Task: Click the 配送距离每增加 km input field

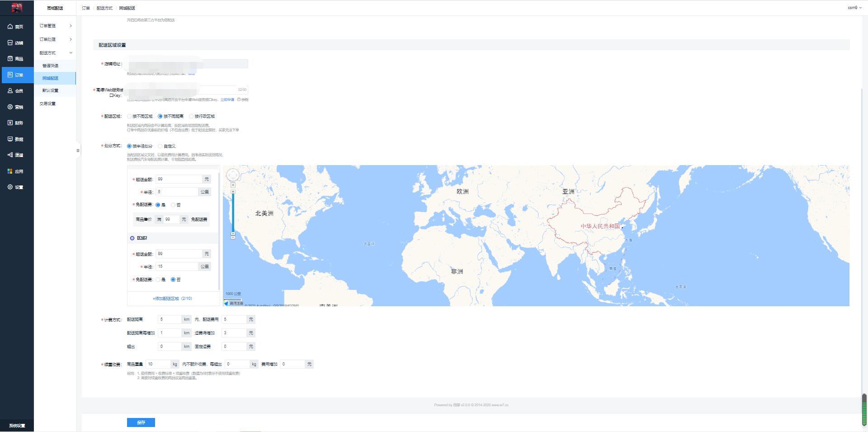Action: point(170,333)
